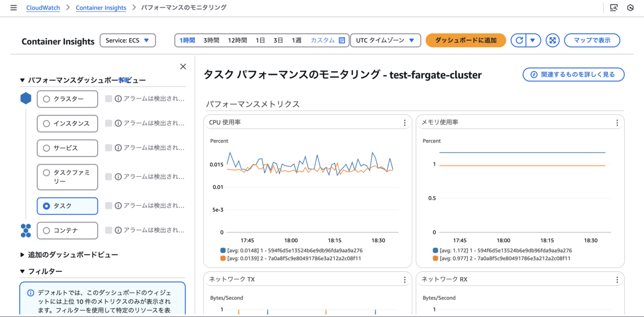644x317 pixels.
Task: Click orange legend swatch in CPU 使用率 chart
Action: [223, 258]
